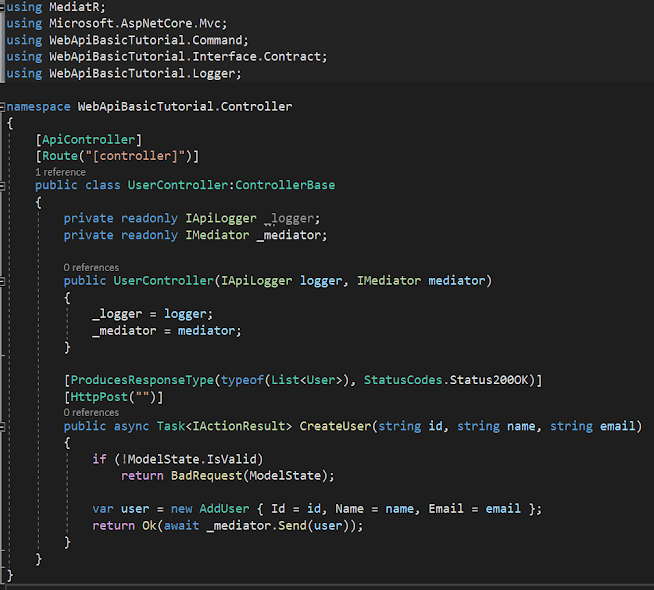Collapse the WebApiBasicTutorial.Controller namespace block

coord(2,107)
